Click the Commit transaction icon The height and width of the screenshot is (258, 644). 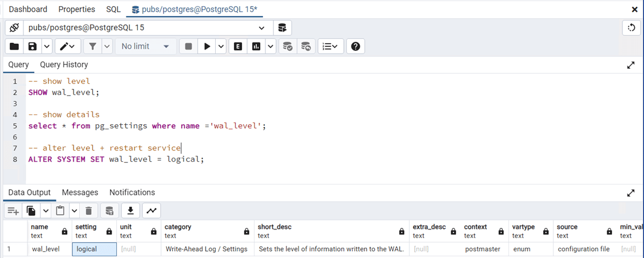tap(288, 47)
